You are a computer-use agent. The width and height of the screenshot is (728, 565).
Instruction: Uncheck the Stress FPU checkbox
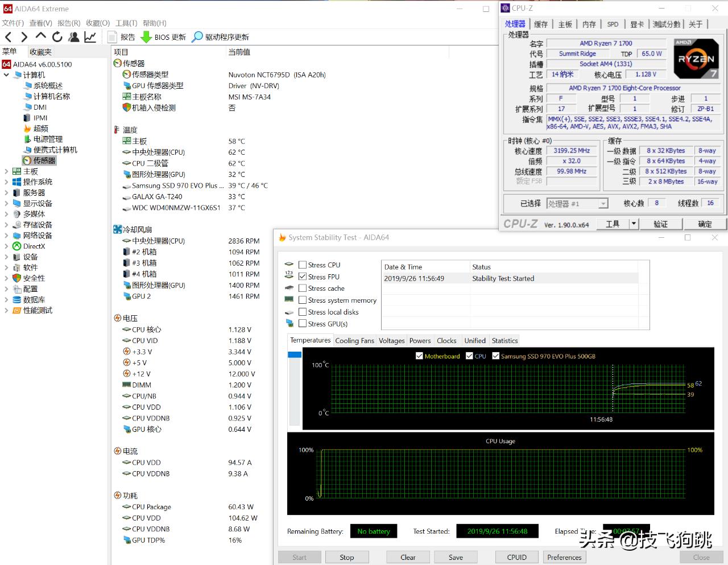(303, 277)
